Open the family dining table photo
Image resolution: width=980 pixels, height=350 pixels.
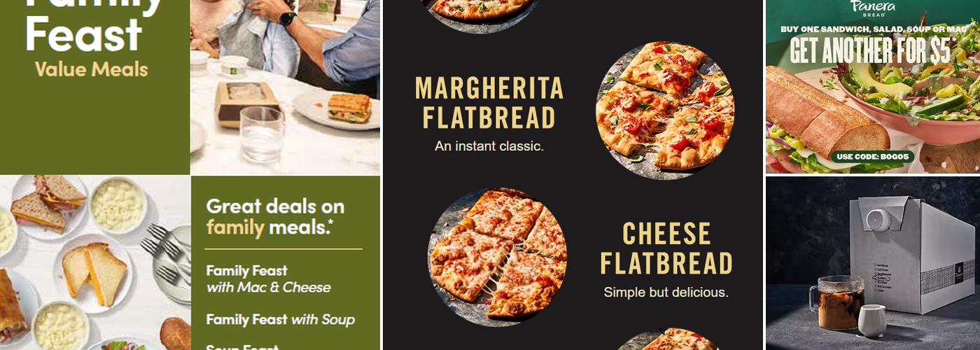pos(285,87)
